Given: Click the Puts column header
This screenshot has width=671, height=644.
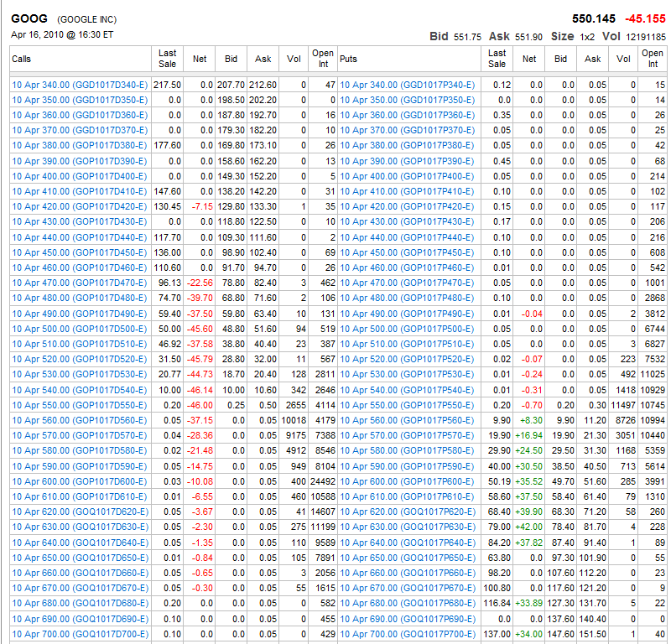Looking at the screenshot, I should (349, 59).
